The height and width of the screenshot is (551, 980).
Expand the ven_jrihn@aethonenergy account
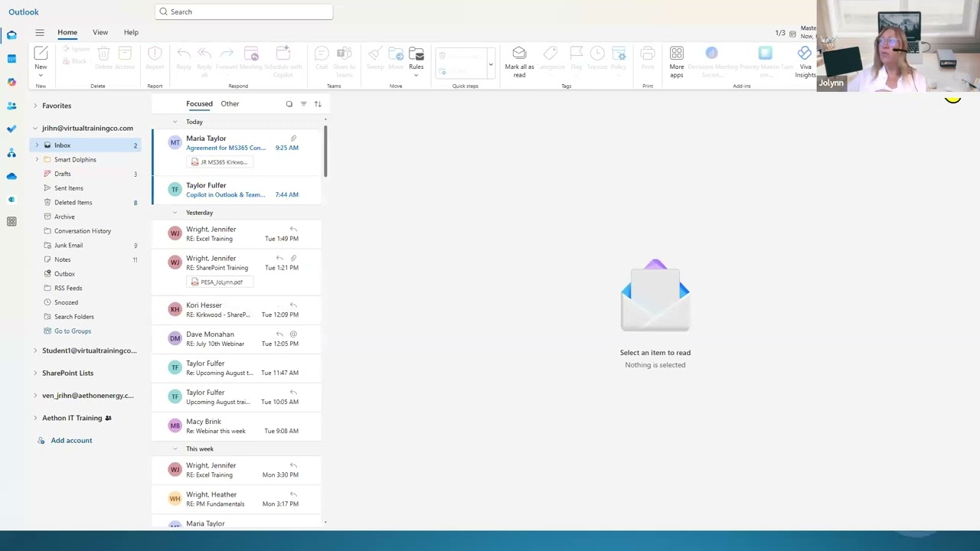click(34, 396)
